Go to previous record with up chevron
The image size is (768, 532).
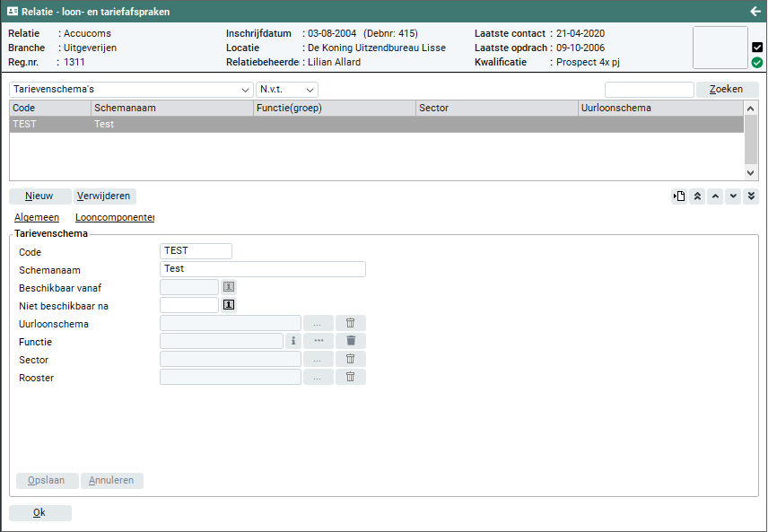pyautogui.click(x=715, y=196)
